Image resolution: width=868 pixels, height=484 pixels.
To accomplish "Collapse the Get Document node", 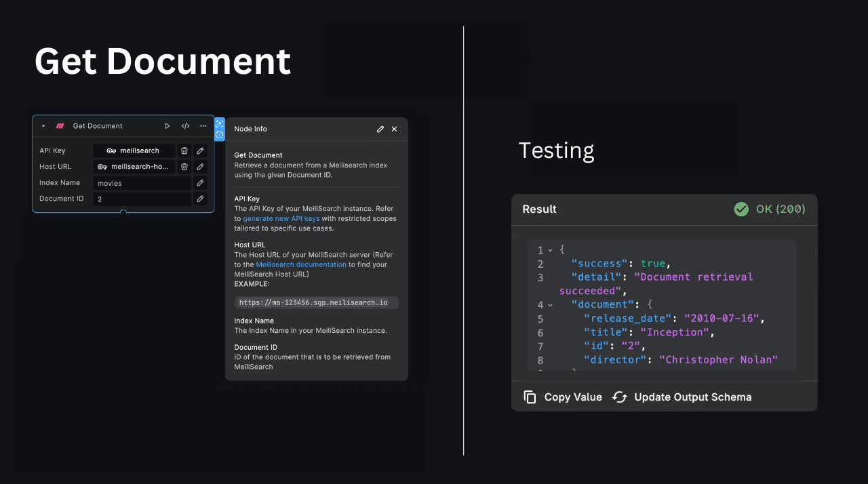I will click(x=43, y=126).
